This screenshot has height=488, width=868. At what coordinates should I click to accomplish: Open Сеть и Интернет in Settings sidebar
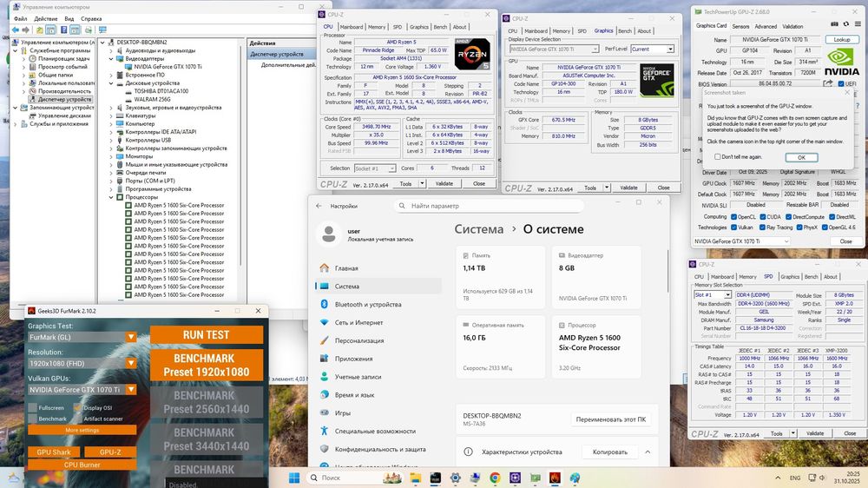(x=378, y=322)
